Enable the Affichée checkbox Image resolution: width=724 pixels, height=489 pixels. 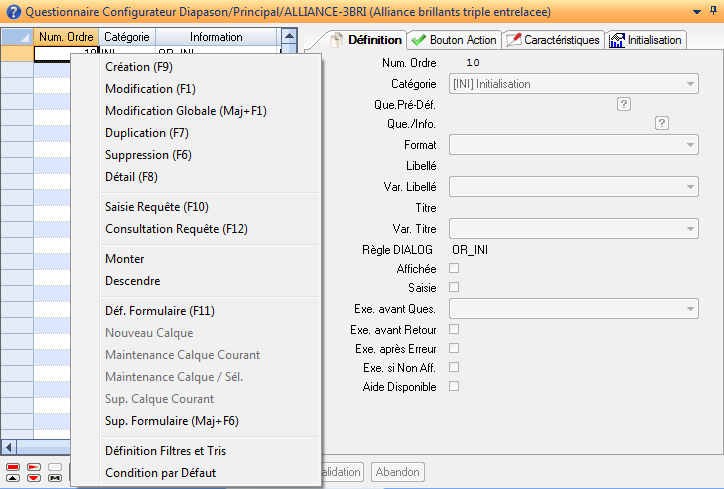pos(454,268)
